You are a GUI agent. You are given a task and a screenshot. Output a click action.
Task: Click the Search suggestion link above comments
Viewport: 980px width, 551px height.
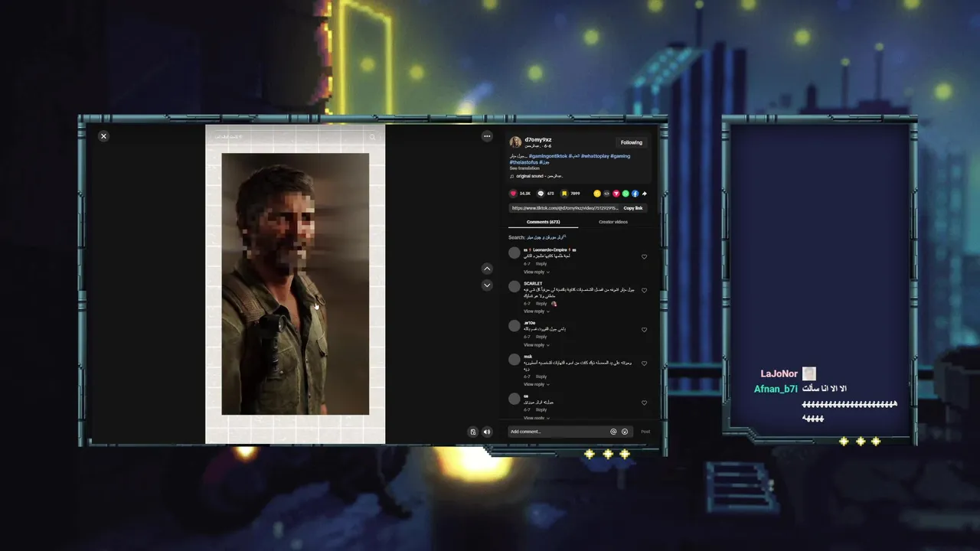[544, 237]
